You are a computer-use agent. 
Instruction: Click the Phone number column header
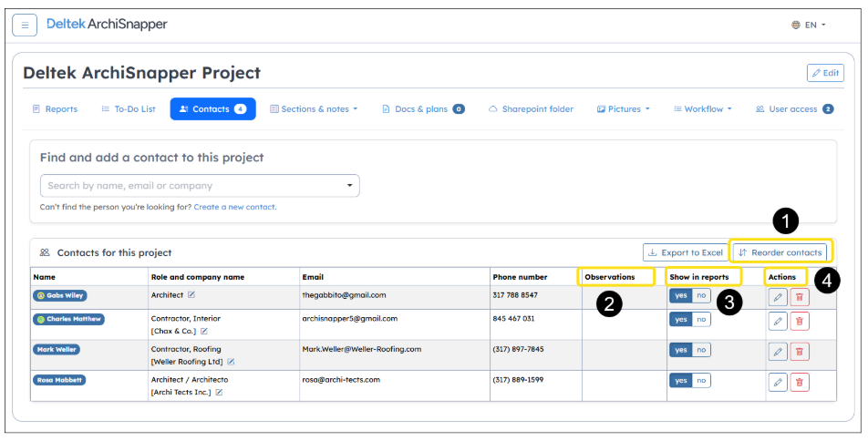click(x=520, y=277)
